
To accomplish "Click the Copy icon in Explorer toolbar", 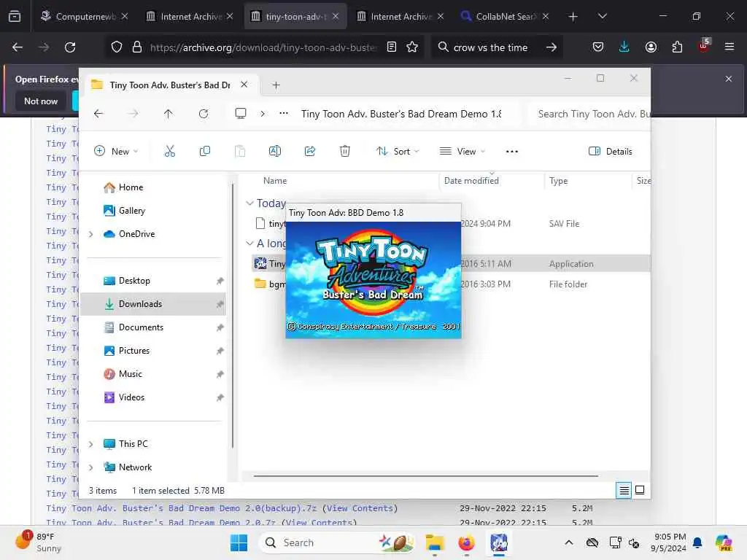I will pyautogui.click(x=205, y=152).
